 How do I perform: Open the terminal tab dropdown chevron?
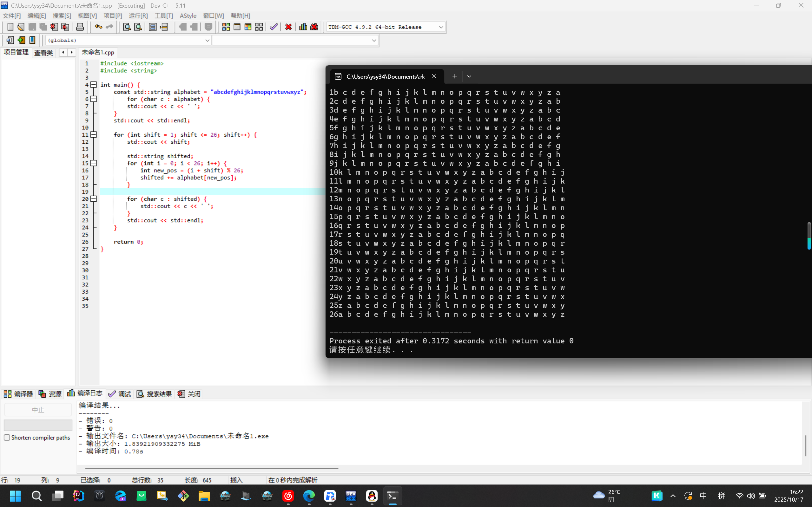(469, 76)
